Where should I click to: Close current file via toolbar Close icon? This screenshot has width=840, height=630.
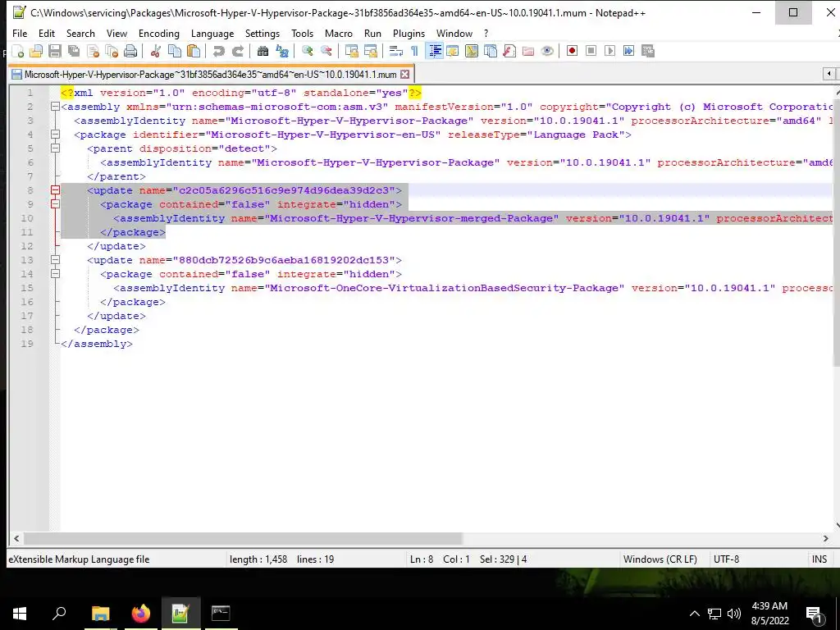[x=93, y=51]
